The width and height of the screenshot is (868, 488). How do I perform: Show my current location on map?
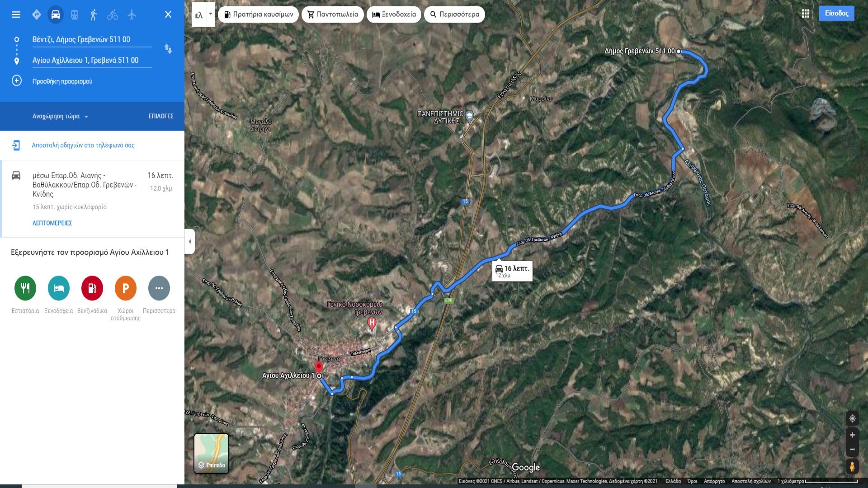pyautogui.click(x=852, y=418)
